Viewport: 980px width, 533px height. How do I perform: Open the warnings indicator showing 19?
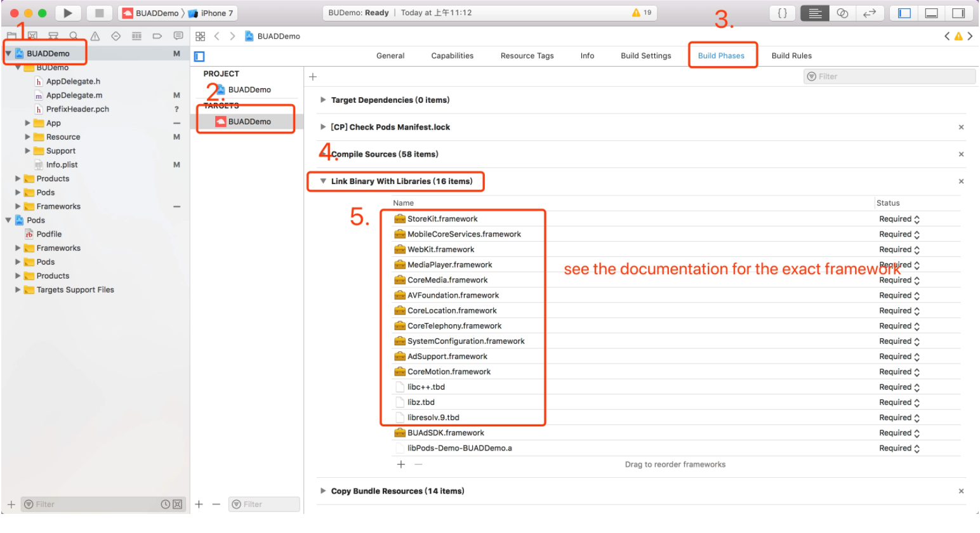coord(642,13)
